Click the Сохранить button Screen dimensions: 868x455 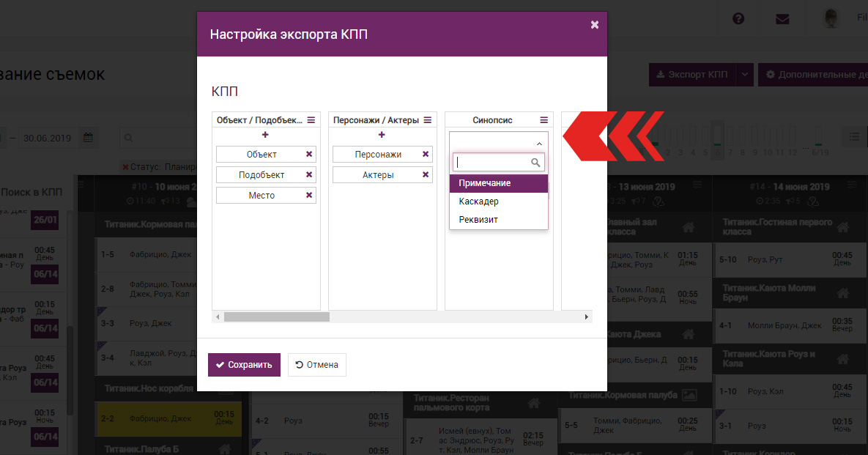pyautogui.click(x=244, y=365)
